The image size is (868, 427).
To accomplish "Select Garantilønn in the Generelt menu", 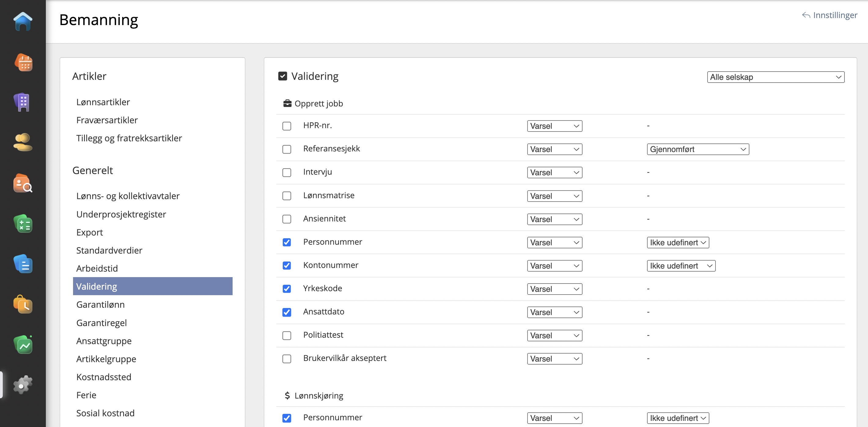I will click(x=101, y=305).
